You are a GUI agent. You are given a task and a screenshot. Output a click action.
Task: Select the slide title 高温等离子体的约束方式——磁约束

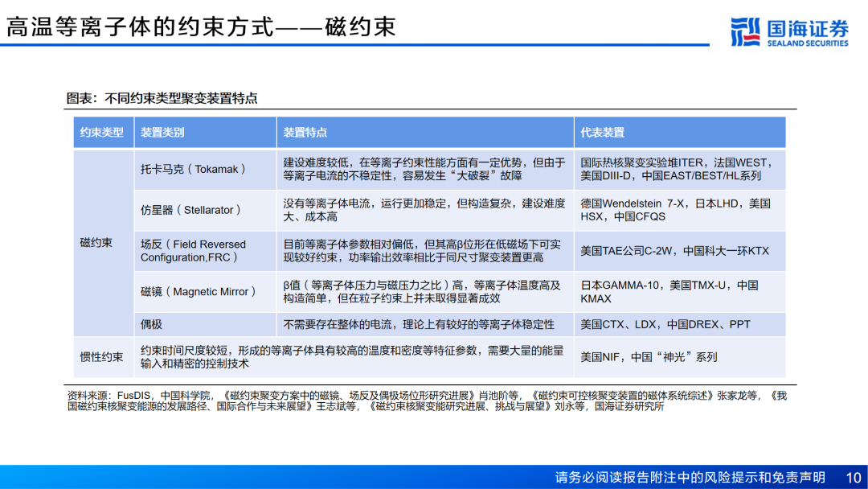pos(202,27)
